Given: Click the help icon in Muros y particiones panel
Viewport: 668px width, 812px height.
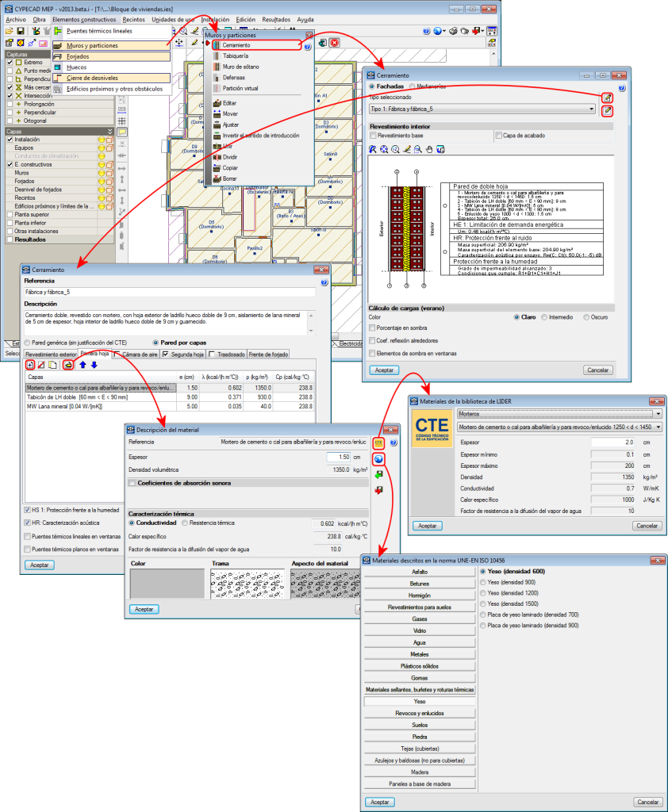Looking at the screenshot, I should (x=307, y=47).
